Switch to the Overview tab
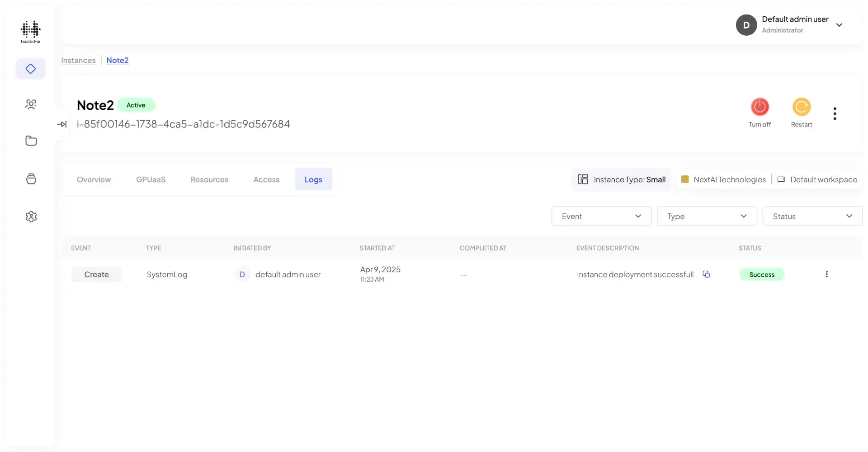Screen dimensions: 868x452 tap(94, 179)
